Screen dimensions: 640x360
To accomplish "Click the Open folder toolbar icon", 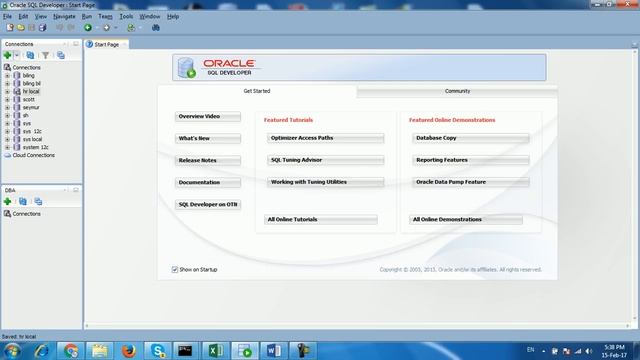I will point(20,27).
